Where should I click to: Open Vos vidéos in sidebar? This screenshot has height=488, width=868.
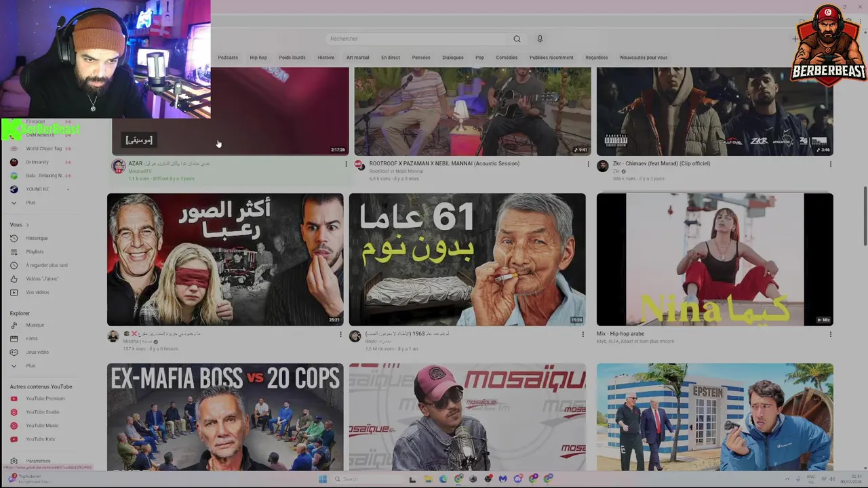point(37,293)
